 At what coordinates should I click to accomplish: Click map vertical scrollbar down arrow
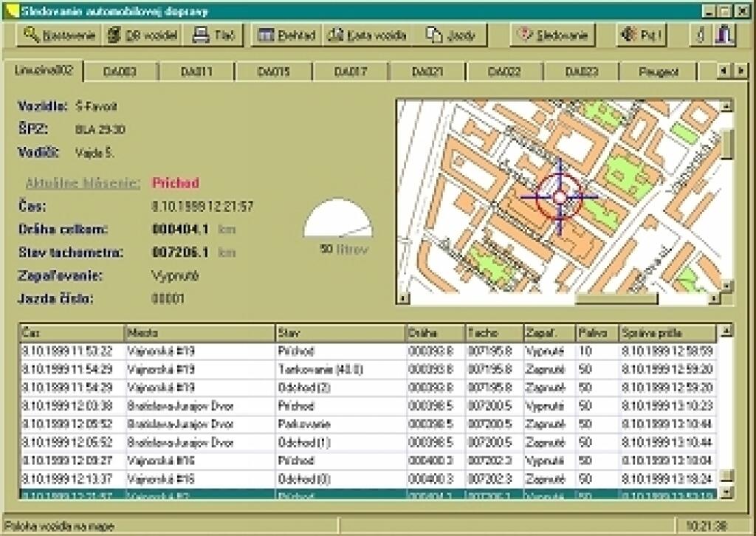click(727, 286)
